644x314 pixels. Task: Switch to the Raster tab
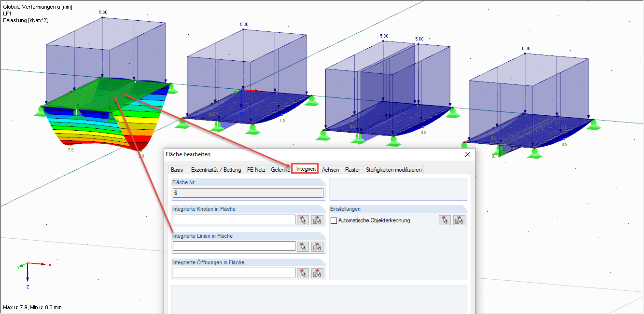(x=352, y=170)
